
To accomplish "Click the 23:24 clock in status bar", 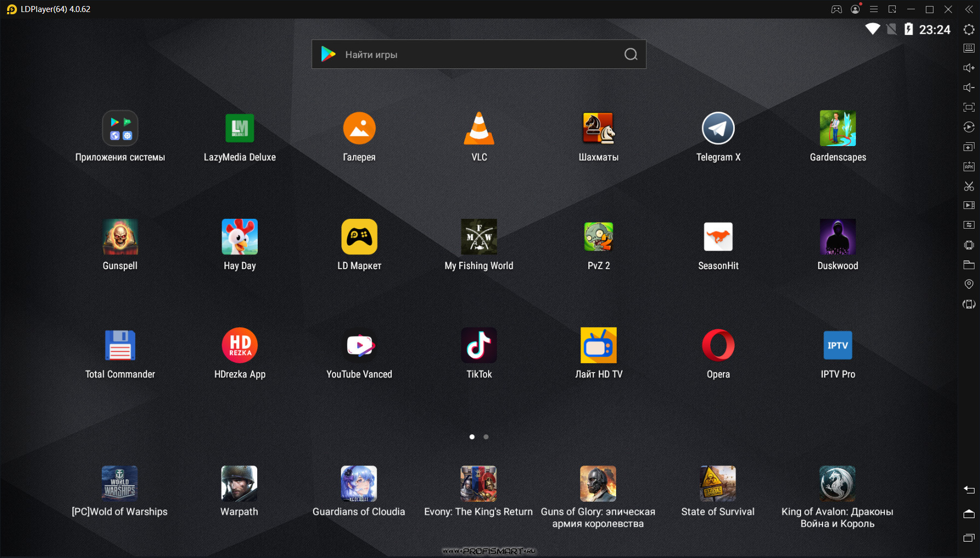I will [935, 30].
